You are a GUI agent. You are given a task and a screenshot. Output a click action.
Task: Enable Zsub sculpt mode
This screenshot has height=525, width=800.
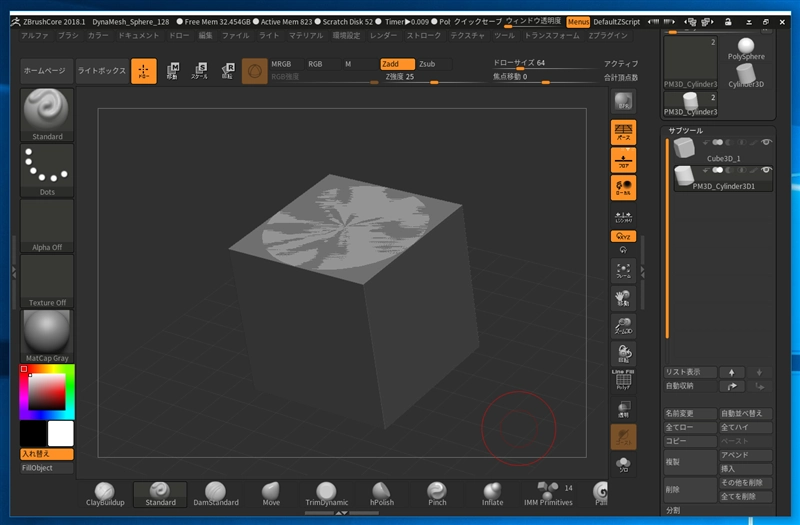[x=434, y=64]
